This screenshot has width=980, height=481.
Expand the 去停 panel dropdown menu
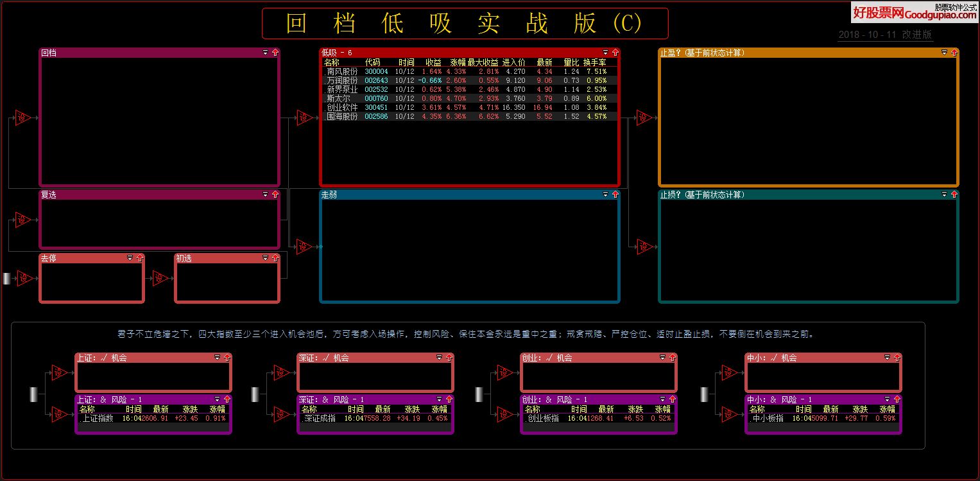[x=130, y=258]
